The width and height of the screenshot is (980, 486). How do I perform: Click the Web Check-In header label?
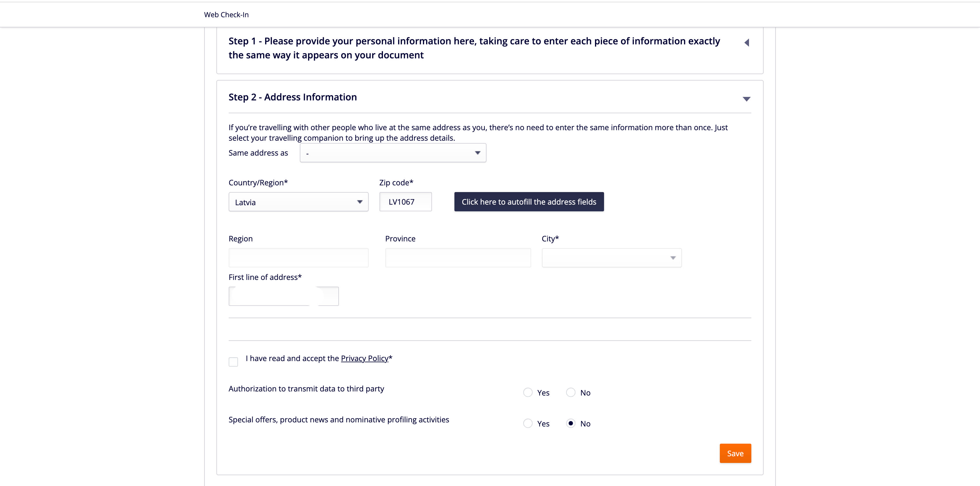(x=226, y=15)
